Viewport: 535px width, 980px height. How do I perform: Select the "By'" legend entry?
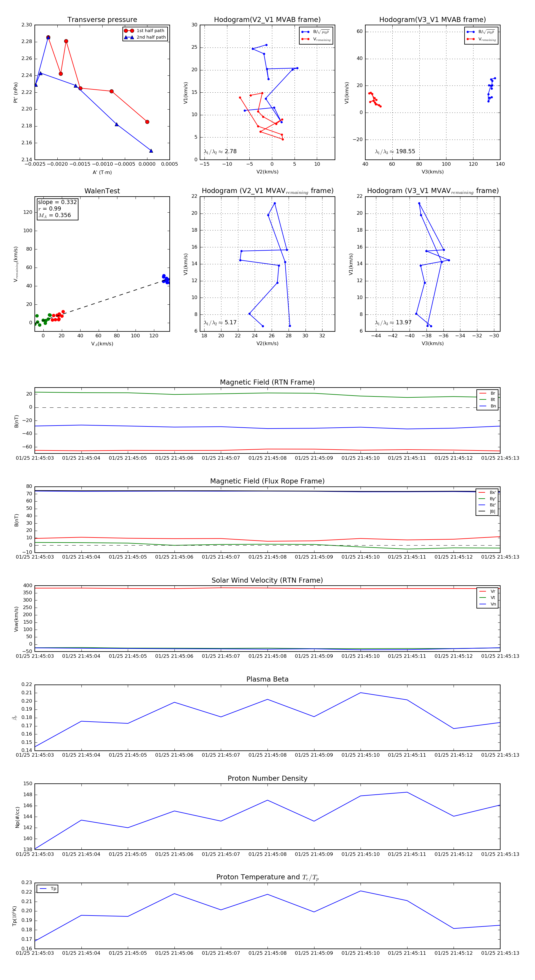click(487, 499)
